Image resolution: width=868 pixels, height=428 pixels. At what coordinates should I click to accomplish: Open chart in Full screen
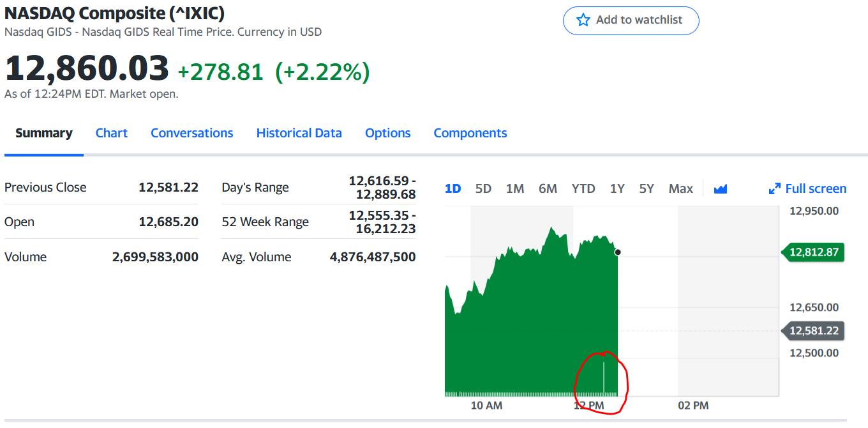808,188
